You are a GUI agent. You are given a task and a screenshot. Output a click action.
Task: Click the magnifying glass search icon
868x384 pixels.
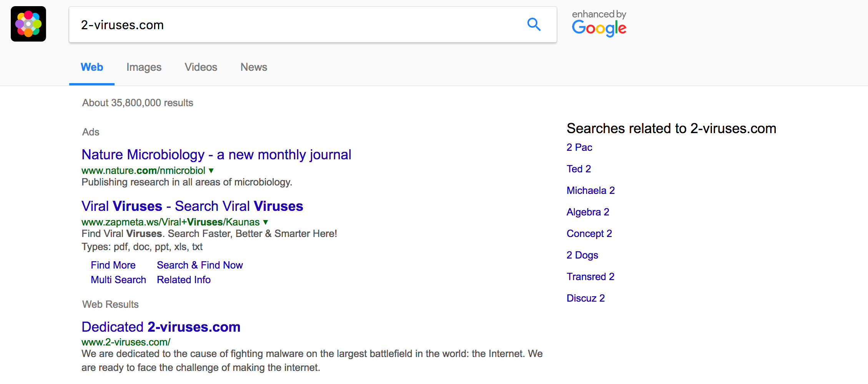(534, 25)
